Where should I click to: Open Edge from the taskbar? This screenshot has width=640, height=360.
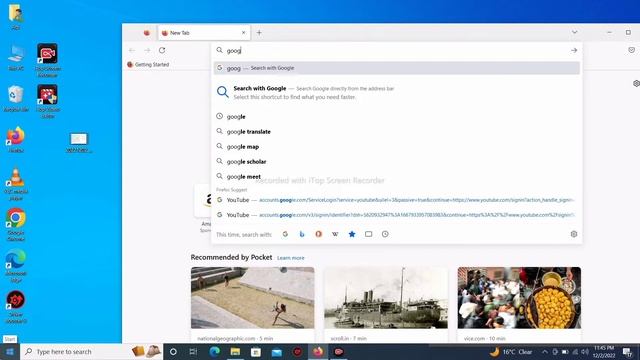click(x=214, y=351)
